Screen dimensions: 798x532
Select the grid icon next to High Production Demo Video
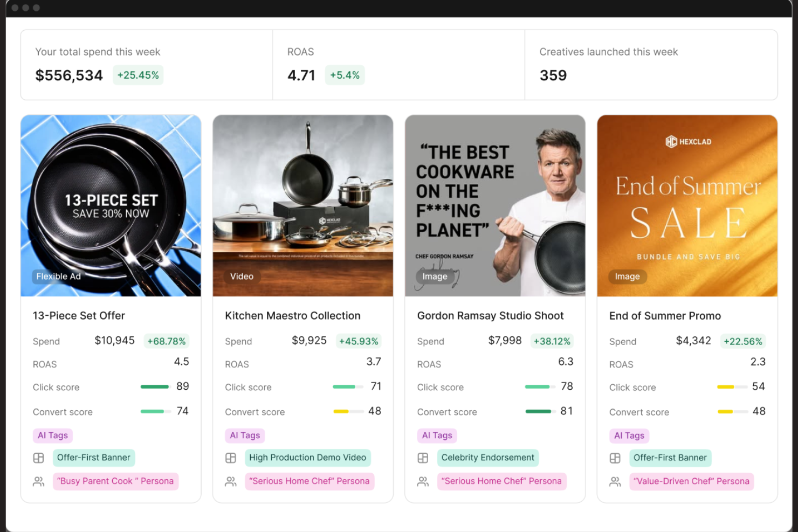(x=231, y=458)
